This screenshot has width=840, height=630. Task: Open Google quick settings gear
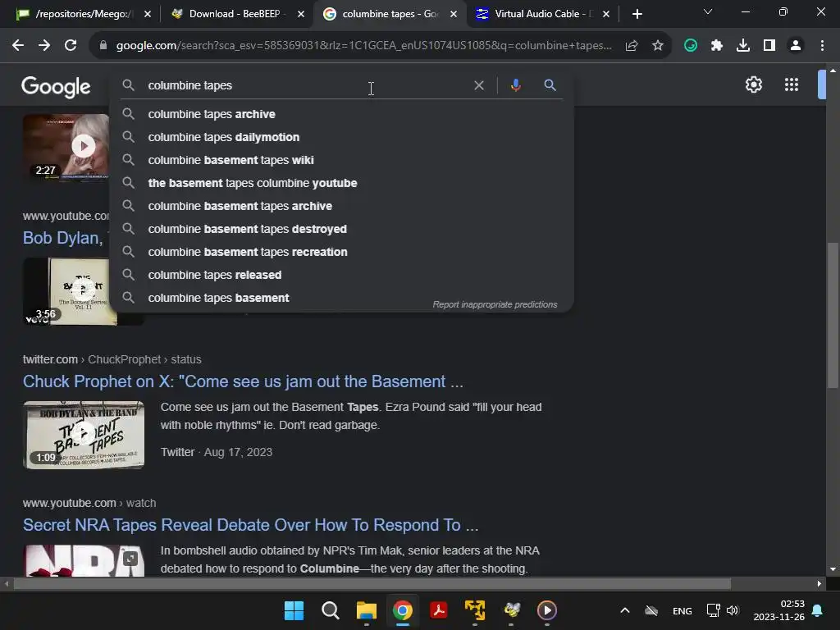click(x=754, y=84)
